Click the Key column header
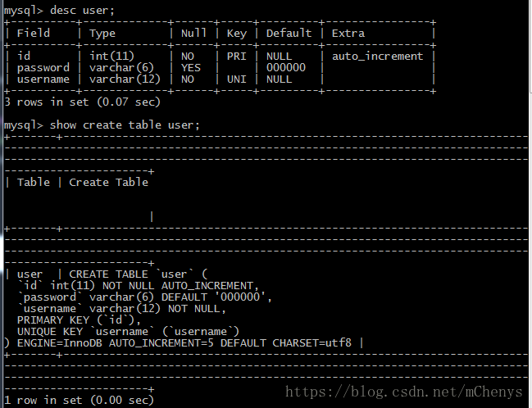Image resolution: width=532 pixels, height=408 pixels. (236, 34)
